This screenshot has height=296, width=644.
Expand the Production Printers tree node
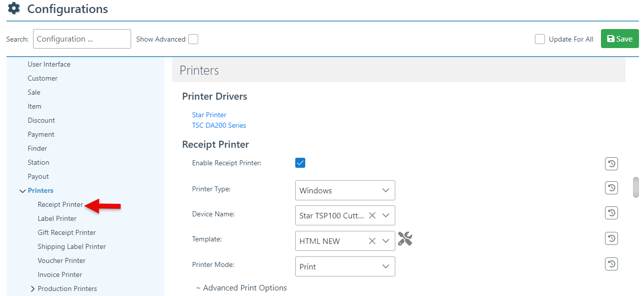tap(33, 289)
